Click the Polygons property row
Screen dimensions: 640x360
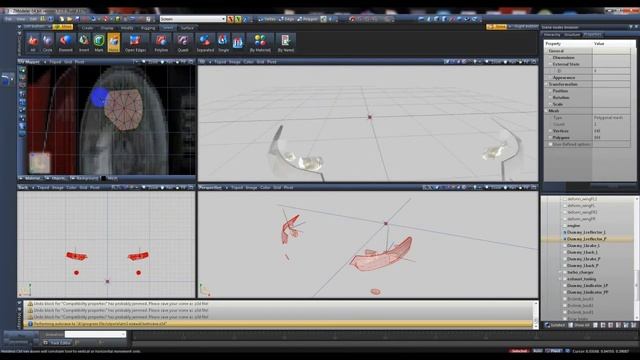(587, 138)
